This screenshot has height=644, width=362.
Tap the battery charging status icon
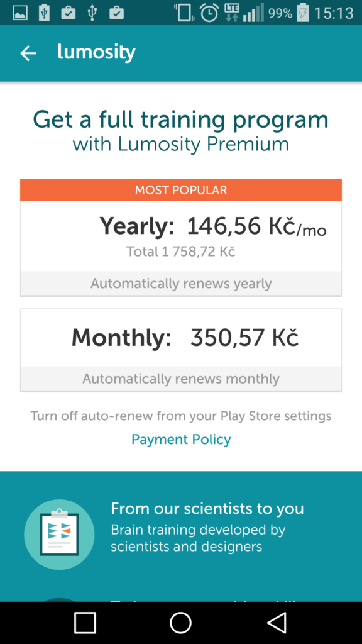(x=303, y=13)
